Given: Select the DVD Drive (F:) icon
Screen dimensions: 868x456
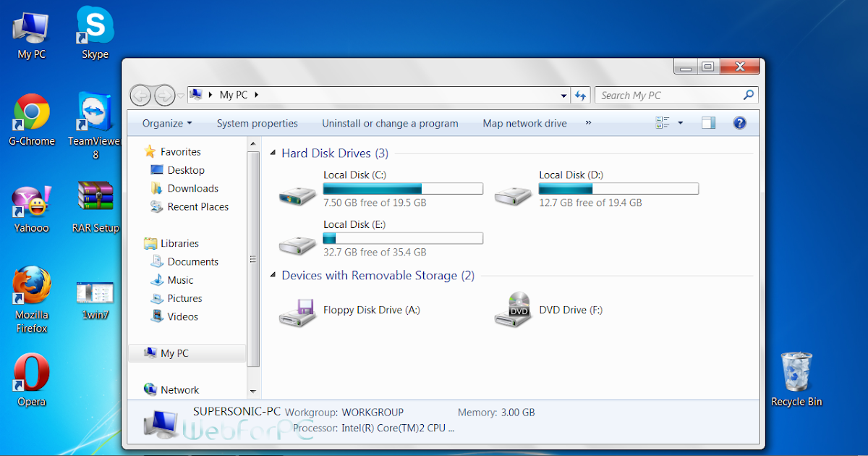Looking at the screenshot, I should (x=514, y=309).
